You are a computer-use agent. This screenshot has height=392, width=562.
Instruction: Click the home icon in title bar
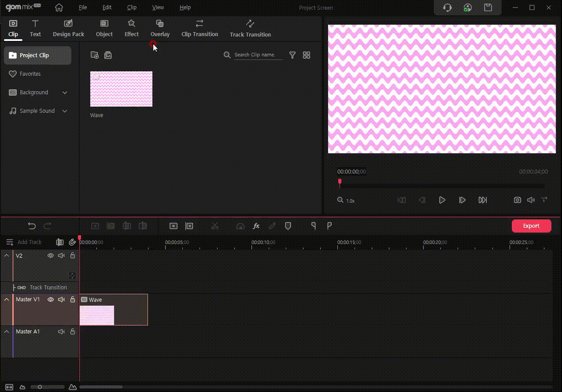[59, 7]
